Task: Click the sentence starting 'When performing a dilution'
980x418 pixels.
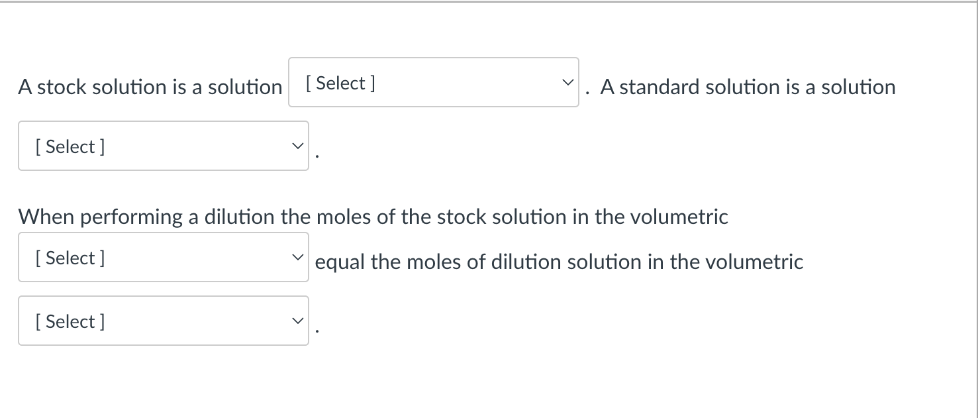Action: 373,217
